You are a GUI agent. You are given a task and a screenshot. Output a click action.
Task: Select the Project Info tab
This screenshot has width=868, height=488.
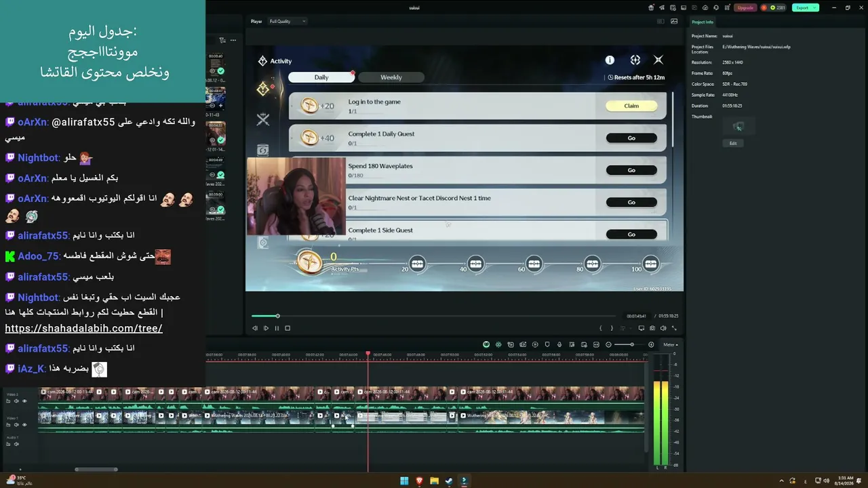(x=703, y=22)
